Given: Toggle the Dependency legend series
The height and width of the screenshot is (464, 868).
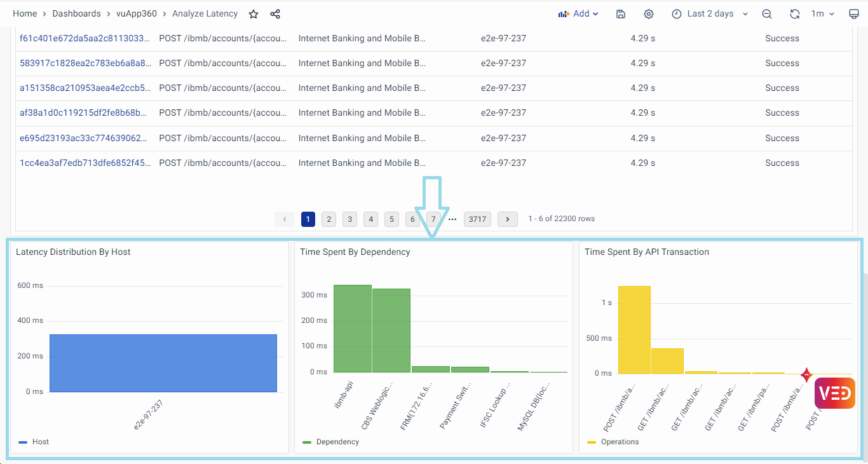Looking at the screenshot, I should [337, 442].
